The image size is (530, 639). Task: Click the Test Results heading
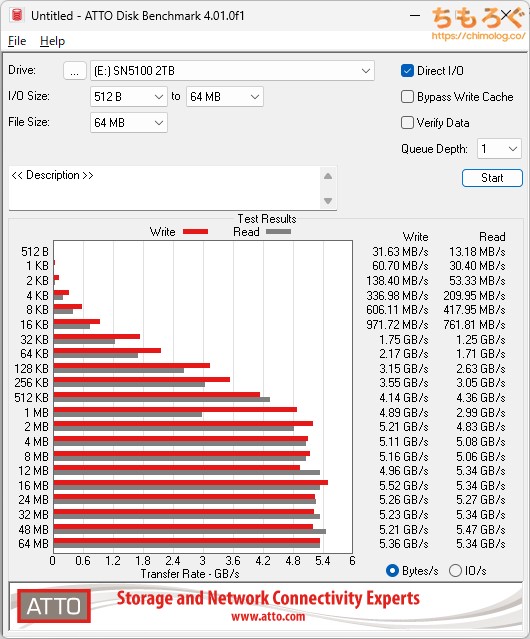(x=267, y=218)
